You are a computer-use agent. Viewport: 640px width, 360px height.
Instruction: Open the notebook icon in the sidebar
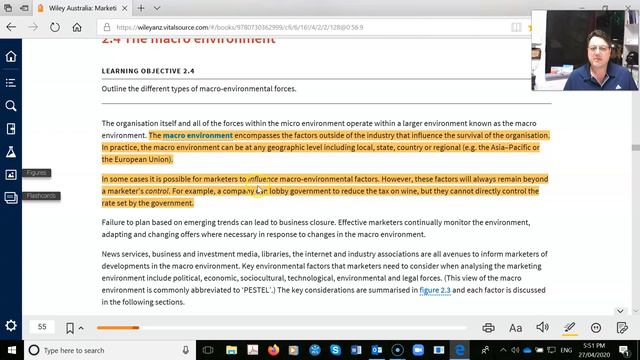(11, 129)
